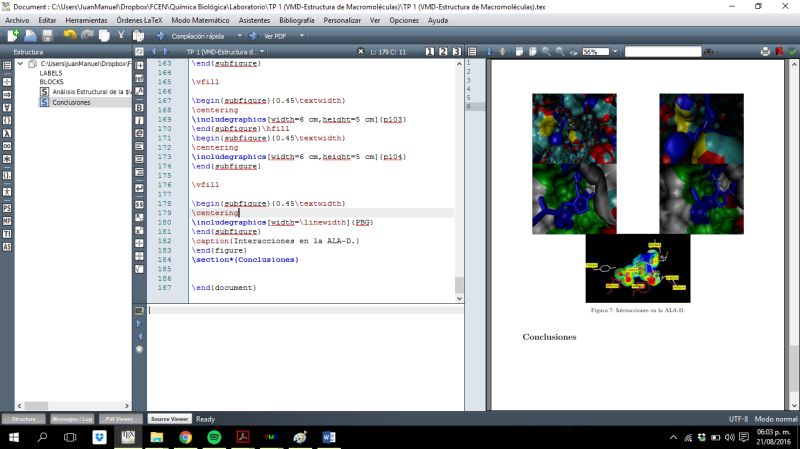This screenshot has width=800, height=449.
Task: Select Conclusiones in the structure tree
Action: (71, 103)
